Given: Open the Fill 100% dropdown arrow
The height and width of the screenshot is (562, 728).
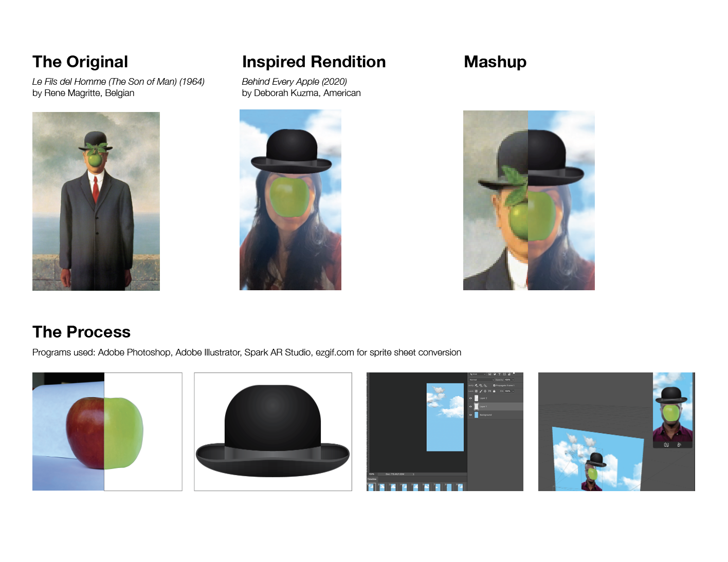Looking at the screenshot, I should pos(513,391).
